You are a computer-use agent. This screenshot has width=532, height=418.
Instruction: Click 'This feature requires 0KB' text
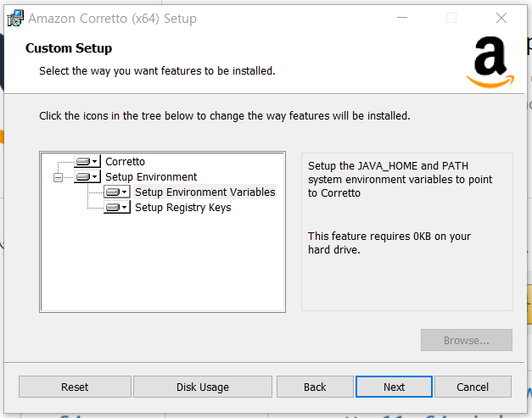[389, 242]
